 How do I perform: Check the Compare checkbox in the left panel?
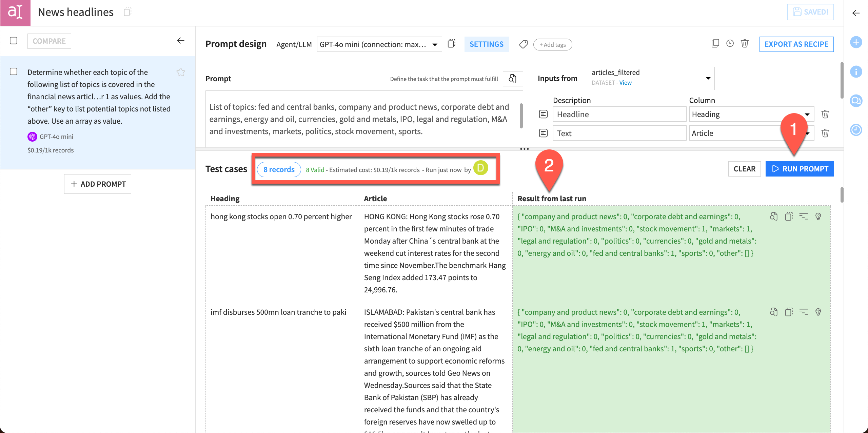pos(14,41)
